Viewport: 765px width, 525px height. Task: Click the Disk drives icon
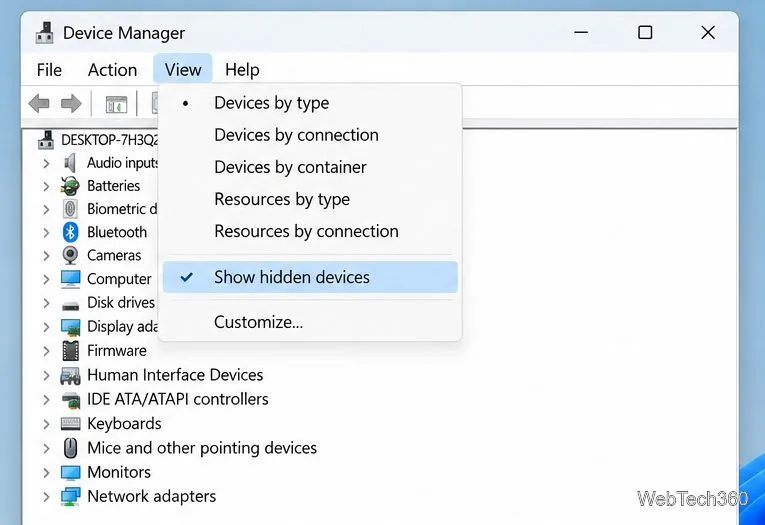point(70,306)
